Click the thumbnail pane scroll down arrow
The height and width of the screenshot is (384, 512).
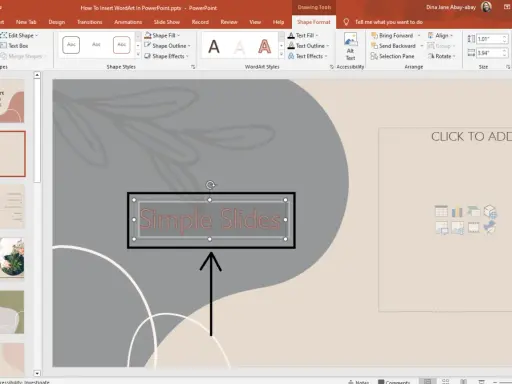pyautogui.click(x=37, y=373)
